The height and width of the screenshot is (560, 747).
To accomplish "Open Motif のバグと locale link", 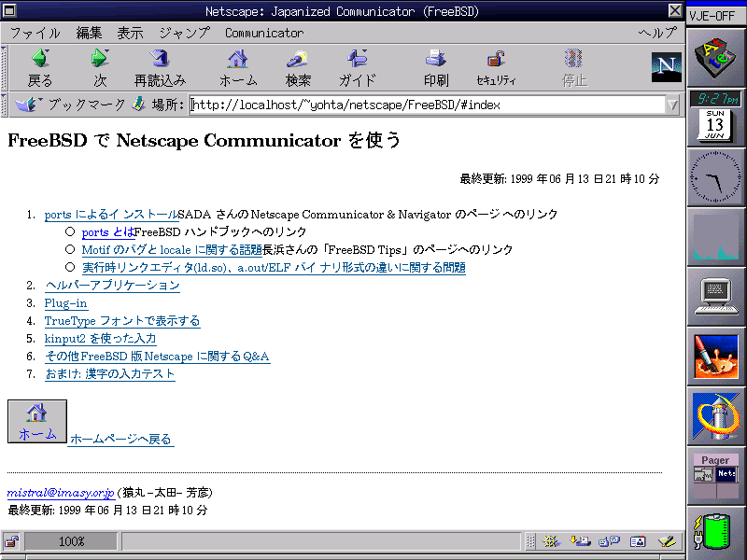I will [x=172, y=249].
